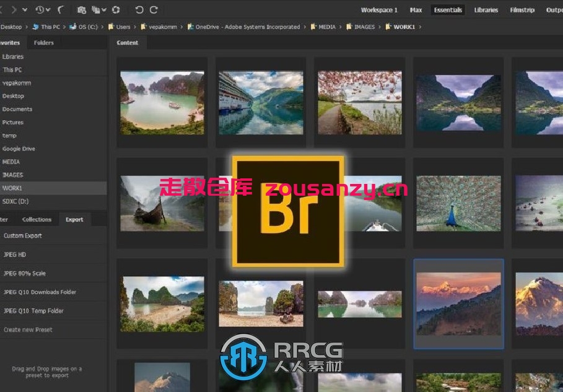Open the temp folder in Favorites
The image size is (563, 392).
point(9,136)
